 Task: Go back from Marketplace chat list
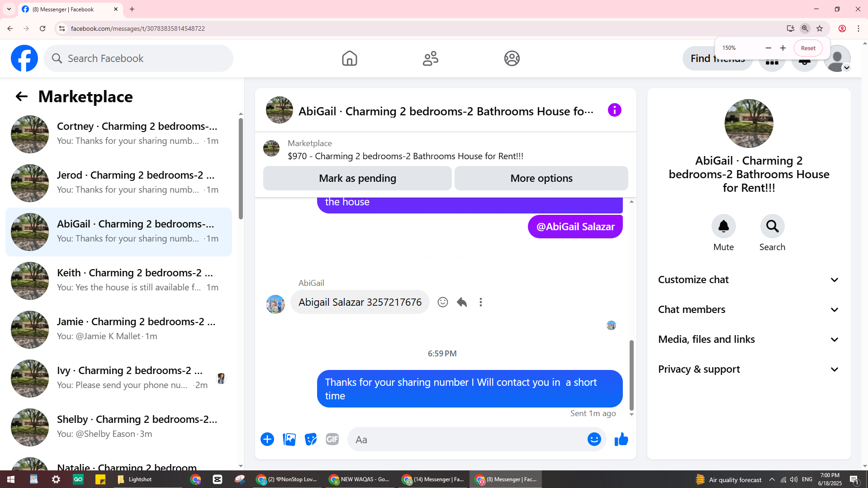coord(21,96)
